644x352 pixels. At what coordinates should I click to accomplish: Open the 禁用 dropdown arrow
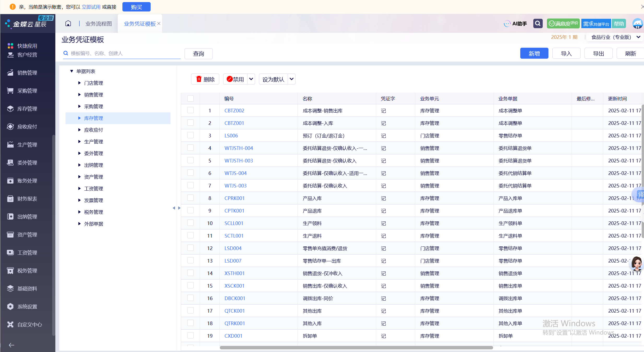(x=251, y=79)
